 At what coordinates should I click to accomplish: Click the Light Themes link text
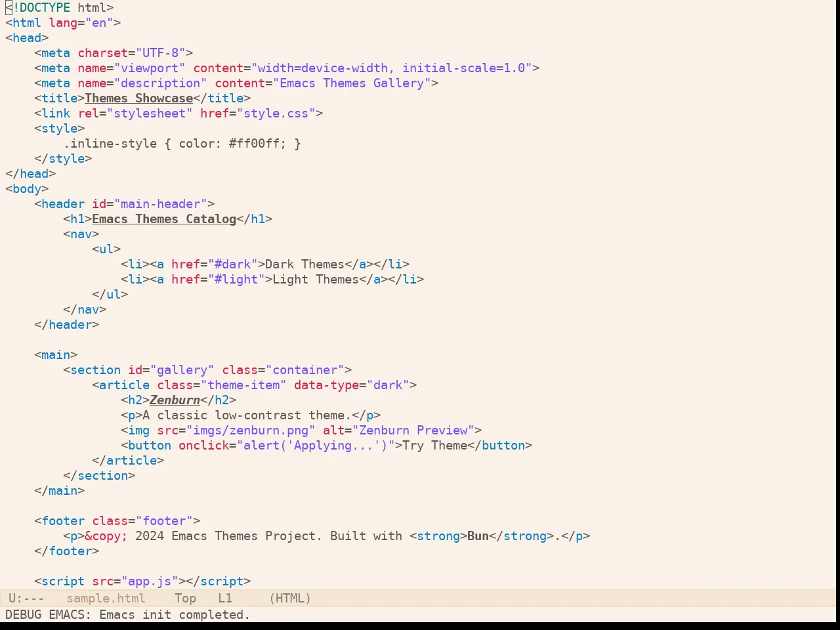(x=316, y=280)
